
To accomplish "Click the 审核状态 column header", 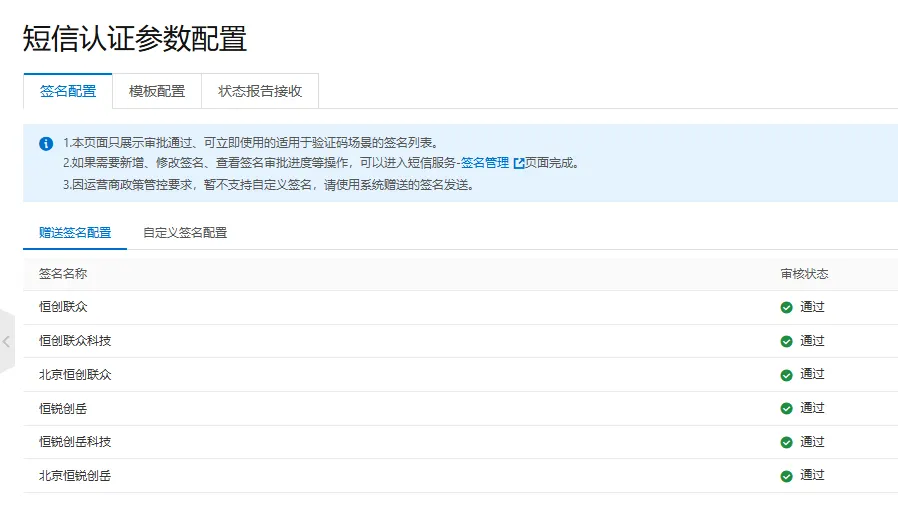I will tap(805, 274).
